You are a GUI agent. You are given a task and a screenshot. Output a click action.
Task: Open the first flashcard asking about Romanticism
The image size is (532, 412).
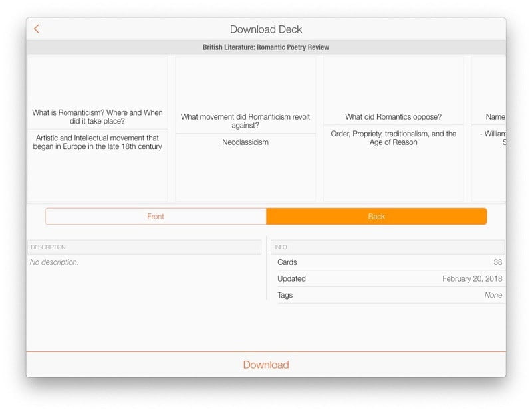[97, 128]
